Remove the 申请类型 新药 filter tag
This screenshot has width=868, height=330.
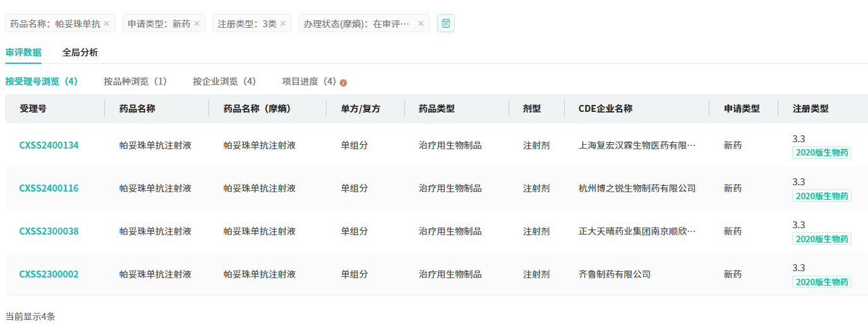pos(196,23)
